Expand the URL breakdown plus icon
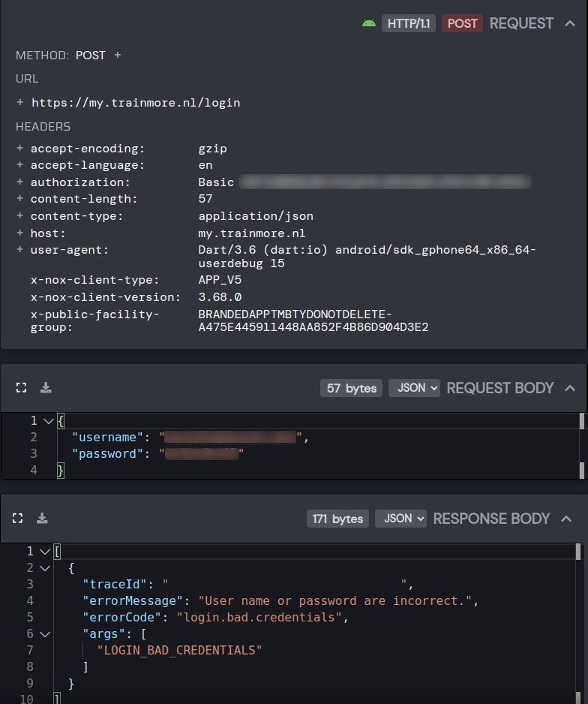This screenshot has width=588, height=704. [x=20, y=102]
